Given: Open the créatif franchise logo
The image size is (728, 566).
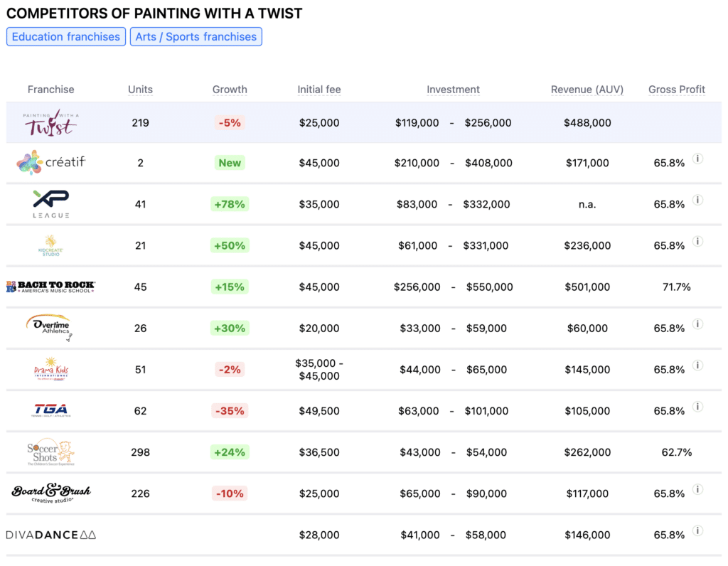Looking at the screenshot, I should point(51,163).
